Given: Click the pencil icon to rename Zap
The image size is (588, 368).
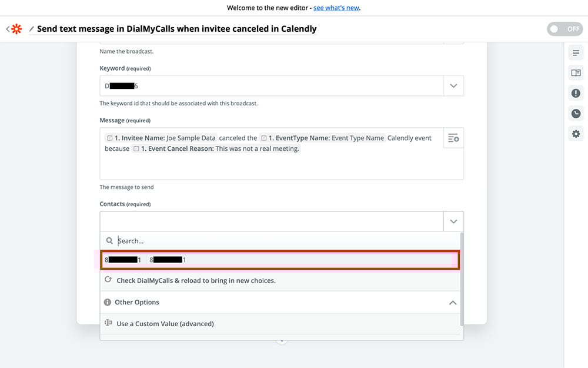Looking at the screenshot, I should click(x=31, y=29).
